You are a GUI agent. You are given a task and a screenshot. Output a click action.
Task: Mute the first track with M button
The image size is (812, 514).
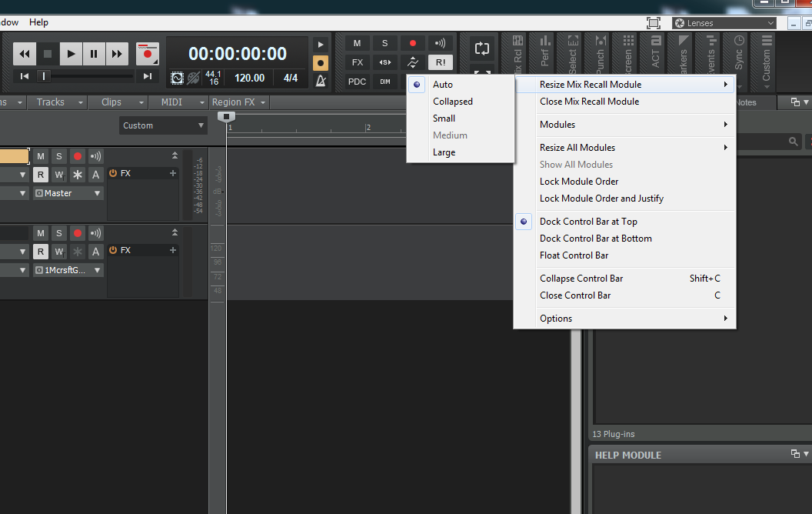41,156
